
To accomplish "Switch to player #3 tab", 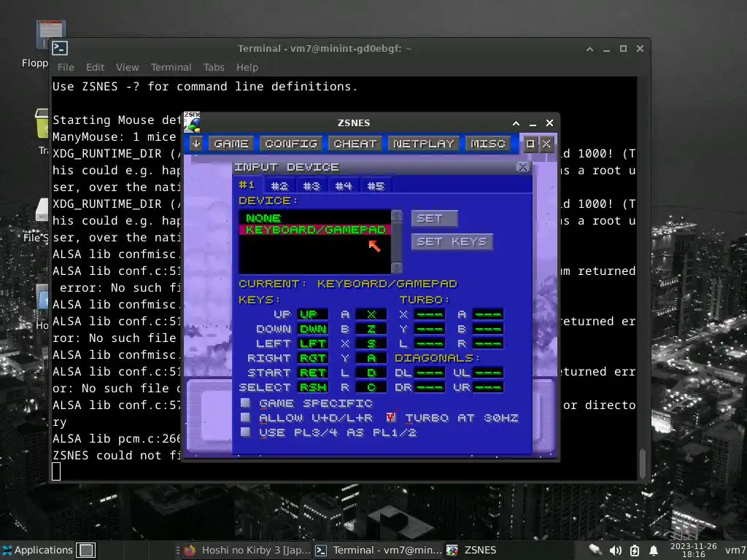I will click(x=311, y=186).
